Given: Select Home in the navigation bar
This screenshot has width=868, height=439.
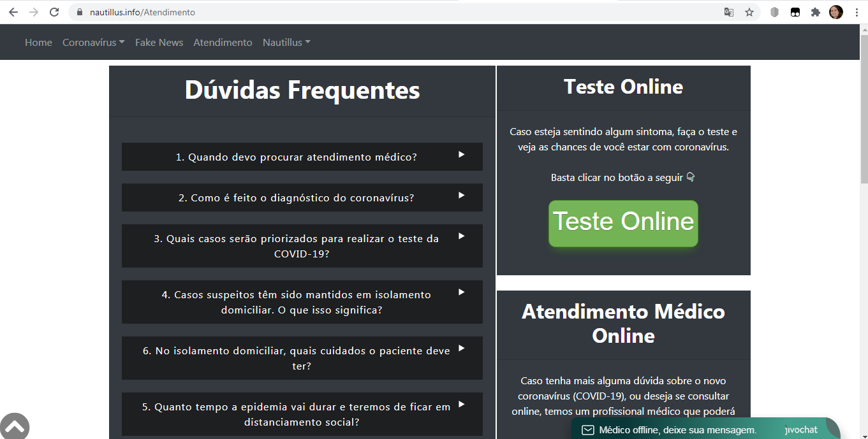Looking at the screenshot, I should pos(38,42).
